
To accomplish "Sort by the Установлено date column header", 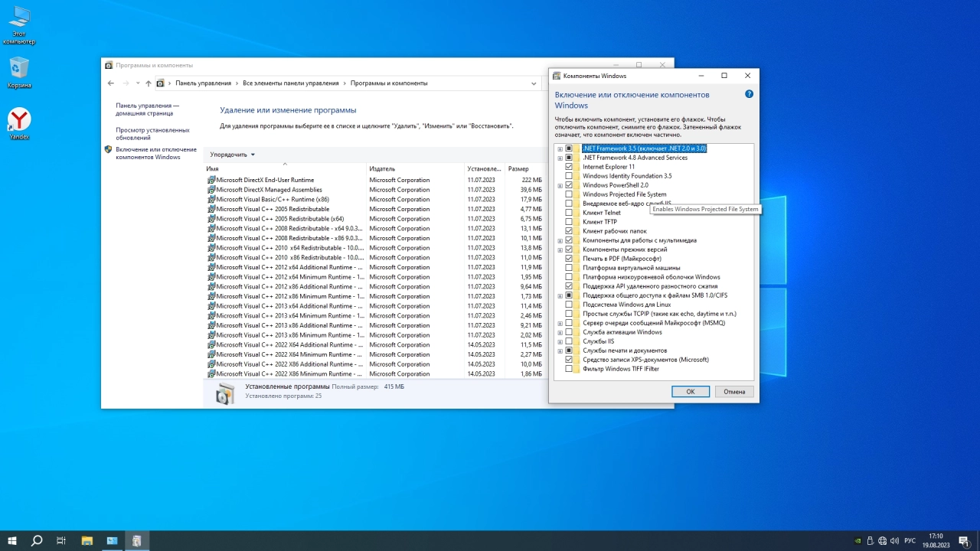I will [x=485, y=168].
